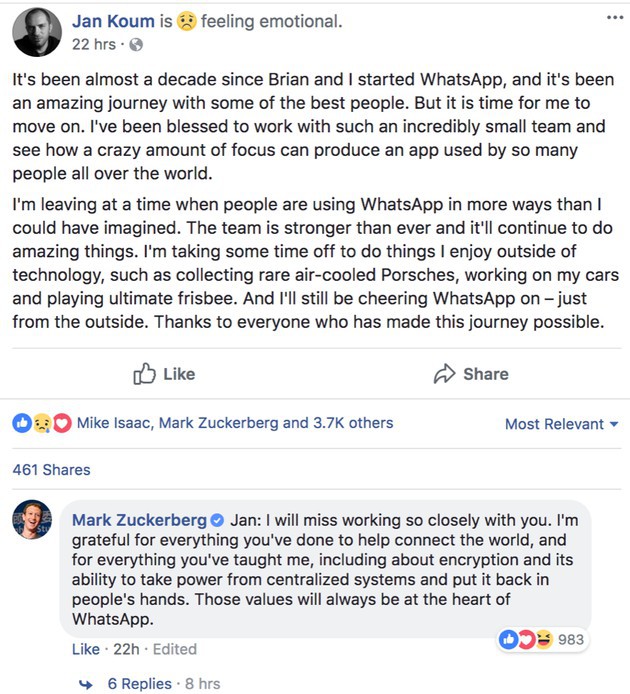Image resolution: width=630 pixels, height=694 pixels.
Task: Open the post options ellipsis menu
Action: click(614, 16)
